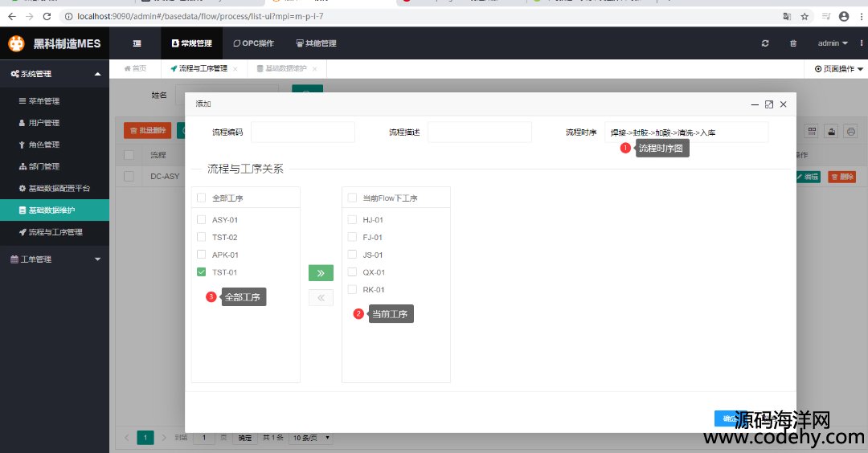Click the column filter grid icon
The height and width of the screenshot is (453, 868).
(812, 131)
